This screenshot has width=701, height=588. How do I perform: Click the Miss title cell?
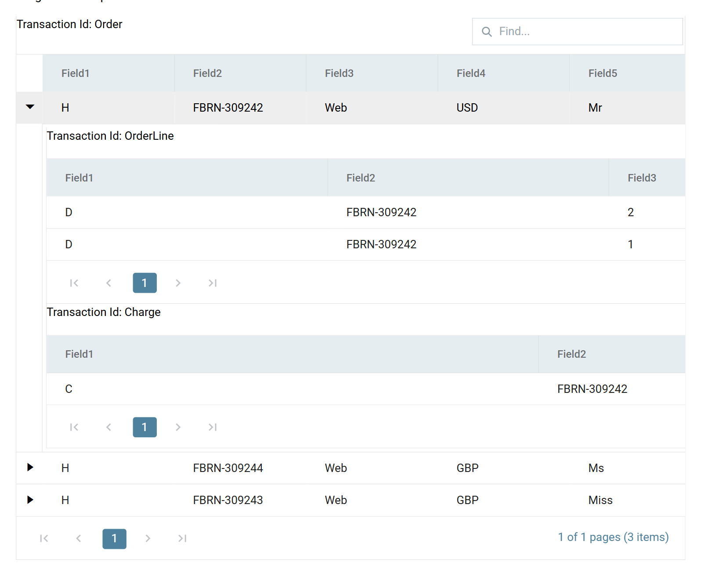tap(628, 500)
